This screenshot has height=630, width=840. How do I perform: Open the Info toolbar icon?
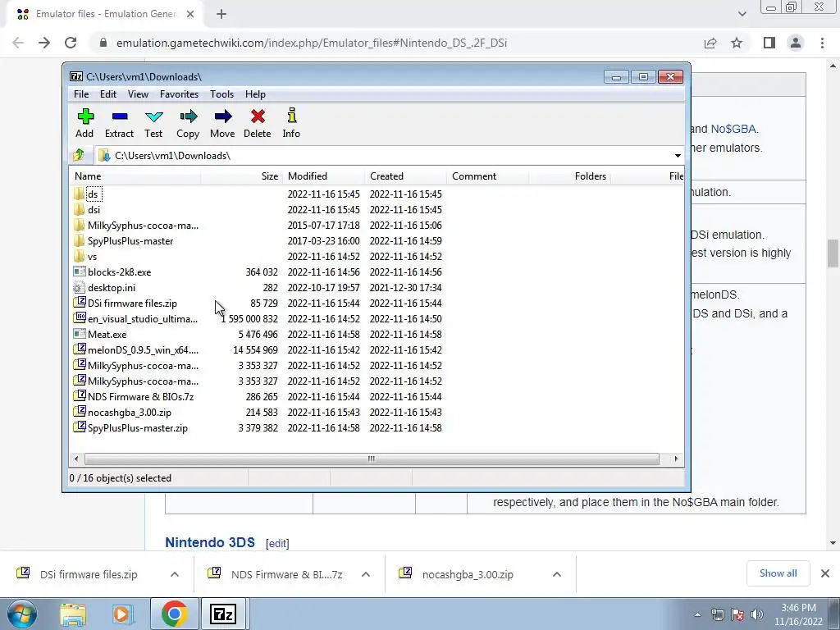[292, 116]
